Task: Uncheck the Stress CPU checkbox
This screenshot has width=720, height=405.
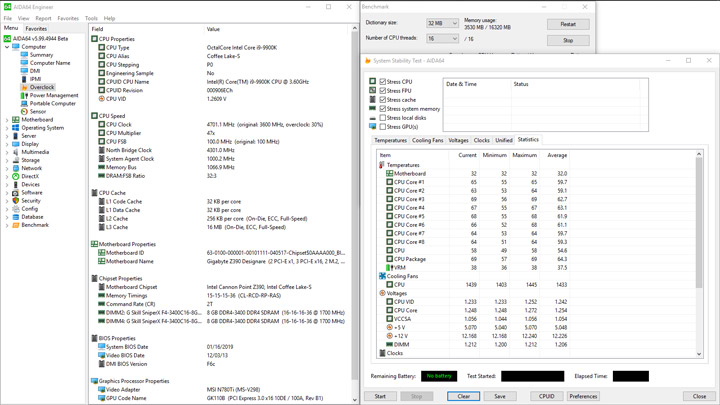Action: 383,82
